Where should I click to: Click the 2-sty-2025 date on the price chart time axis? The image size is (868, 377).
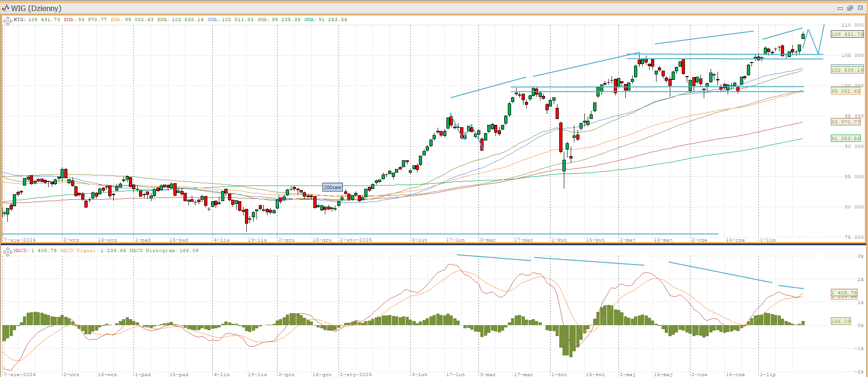356,240
